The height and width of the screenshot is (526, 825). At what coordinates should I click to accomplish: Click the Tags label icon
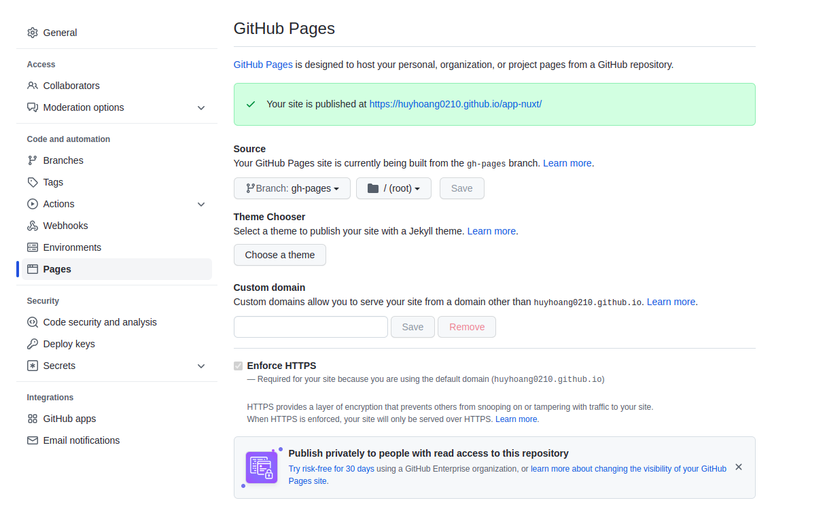33,182
